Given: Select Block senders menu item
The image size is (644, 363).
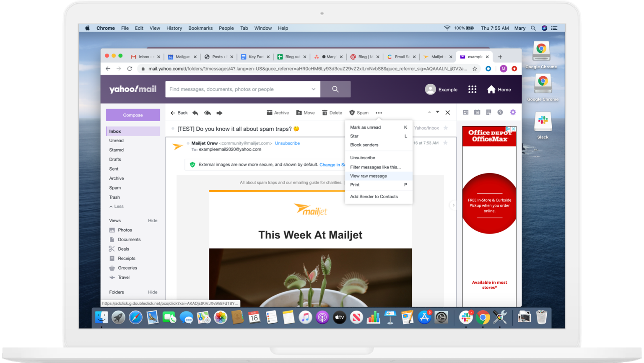Looking at the screenshot, I should (379, 145).
